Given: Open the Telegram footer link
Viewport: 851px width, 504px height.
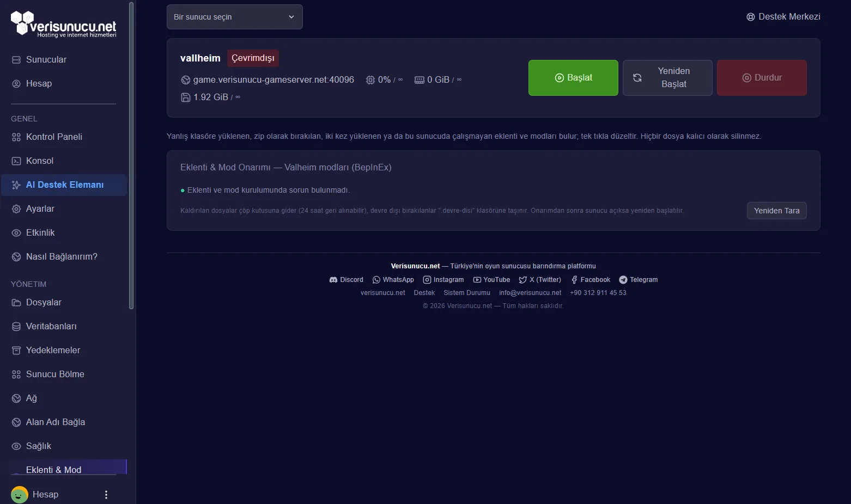Looking at the screenshot, I should [x=639, y=280].
